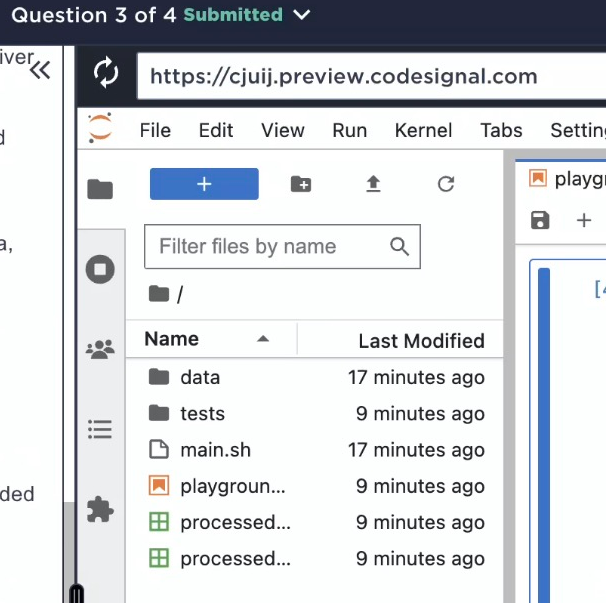Sort files by Name column
606x603 pixels.
[172, 339]
